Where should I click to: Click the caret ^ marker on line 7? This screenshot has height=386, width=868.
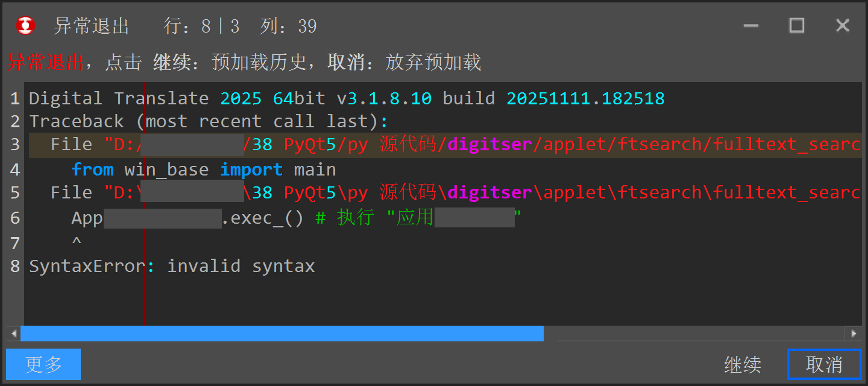[77, 242]
